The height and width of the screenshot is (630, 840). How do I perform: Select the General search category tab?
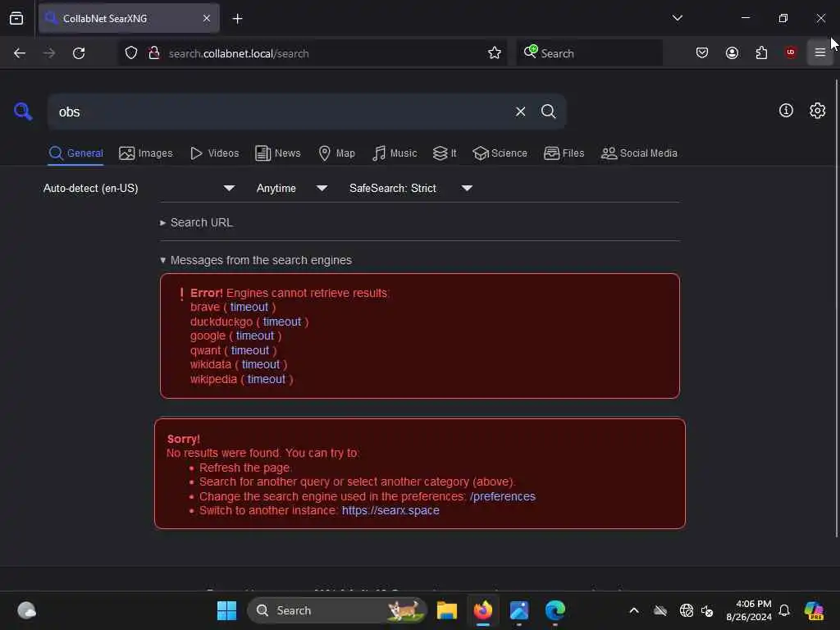coord(75,153)
